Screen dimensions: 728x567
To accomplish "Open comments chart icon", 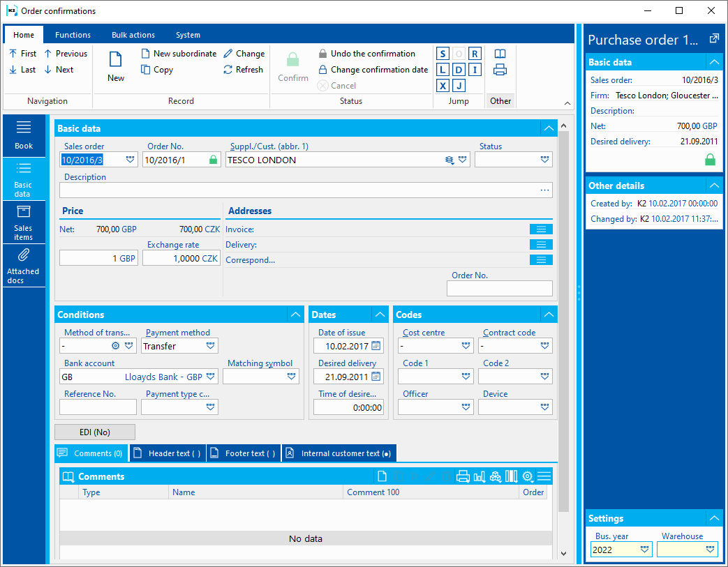I will (479, 476).
